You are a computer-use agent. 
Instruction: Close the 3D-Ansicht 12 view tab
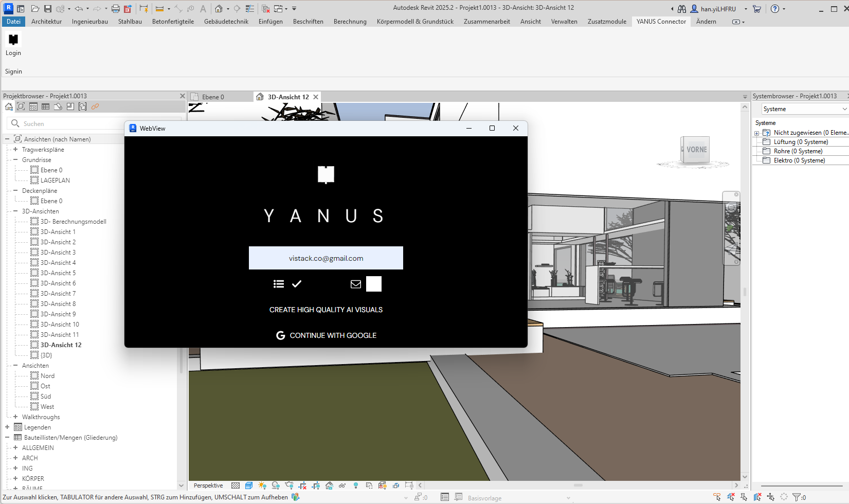tap(316, 97)
